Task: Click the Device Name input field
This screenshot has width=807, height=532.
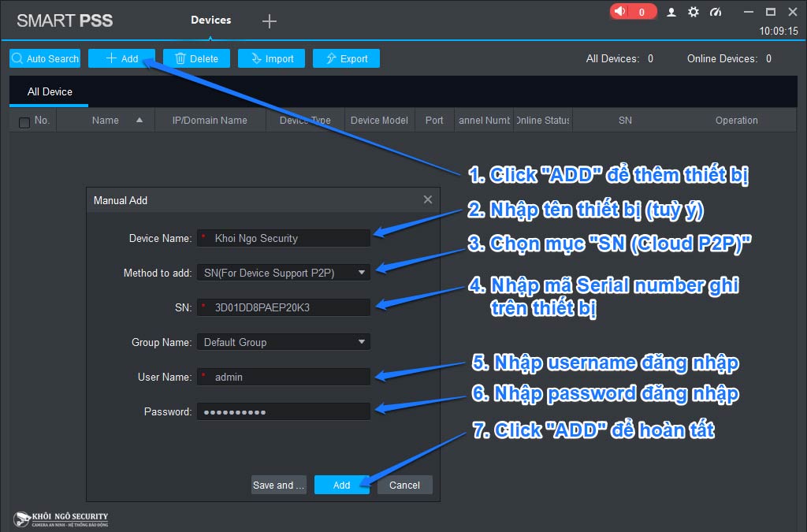Action: pos(284,238)
